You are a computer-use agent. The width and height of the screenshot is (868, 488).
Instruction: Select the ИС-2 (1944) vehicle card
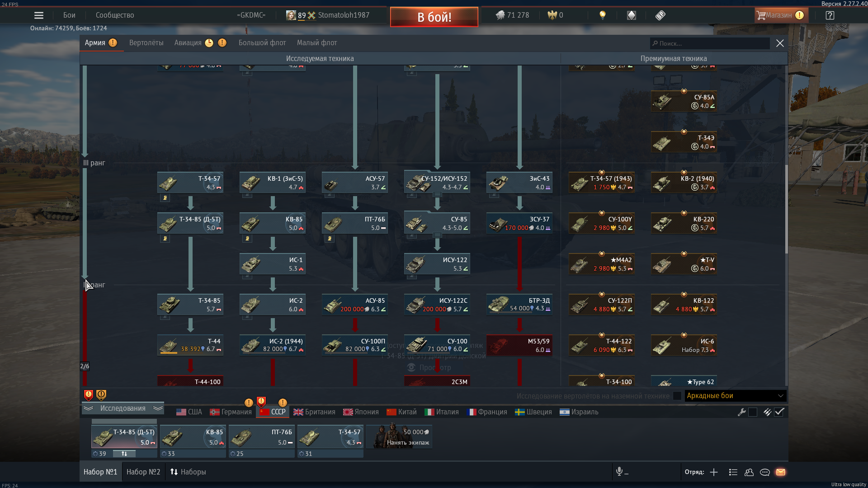(x=272, y=345)
